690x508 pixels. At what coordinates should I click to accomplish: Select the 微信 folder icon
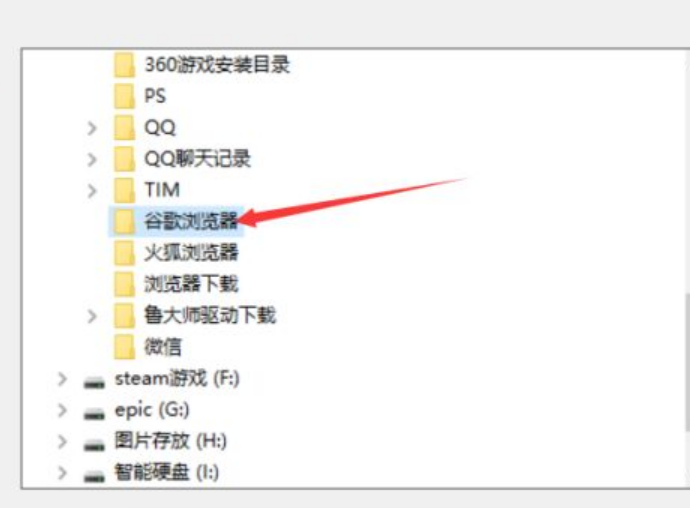[x=124, y=347]
